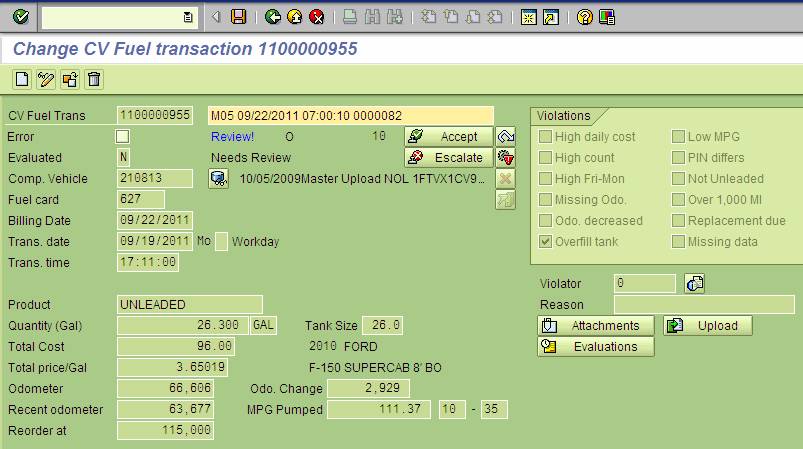
Task: Click the Evaluated field showing N
Action: point(123,157)
